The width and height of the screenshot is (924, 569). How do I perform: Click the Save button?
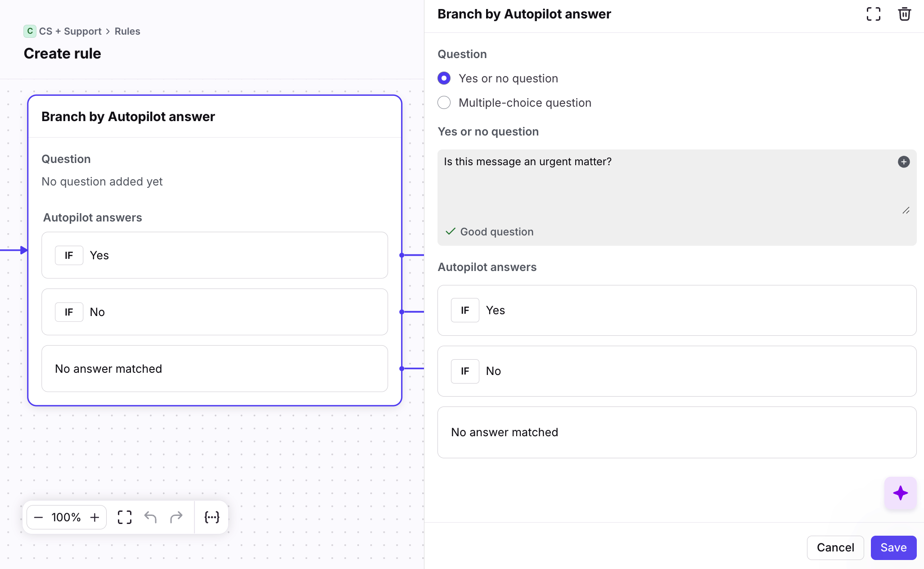tap(893, 547)
